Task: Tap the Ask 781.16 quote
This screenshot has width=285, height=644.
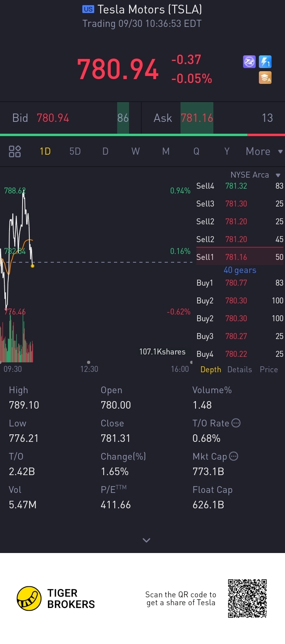Action: [213, 118]
